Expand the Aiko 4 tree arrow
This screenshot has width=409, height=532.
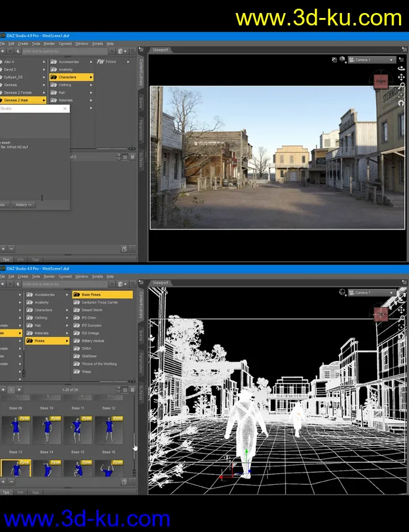pyautogui.click(x=44, y=62)
